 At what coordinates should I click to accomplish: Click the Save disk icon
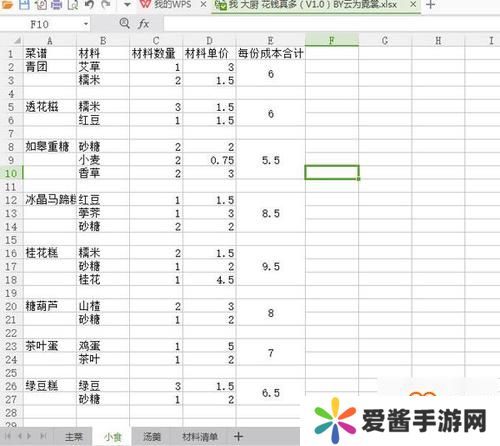pyautogui.click(x=24, y=4)
